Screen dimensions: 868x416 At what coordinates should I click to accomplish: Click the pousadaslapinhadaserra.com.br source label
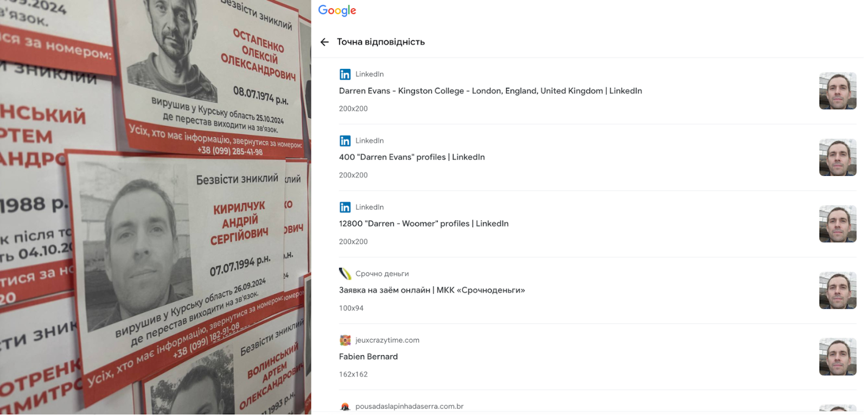(409, 406)
